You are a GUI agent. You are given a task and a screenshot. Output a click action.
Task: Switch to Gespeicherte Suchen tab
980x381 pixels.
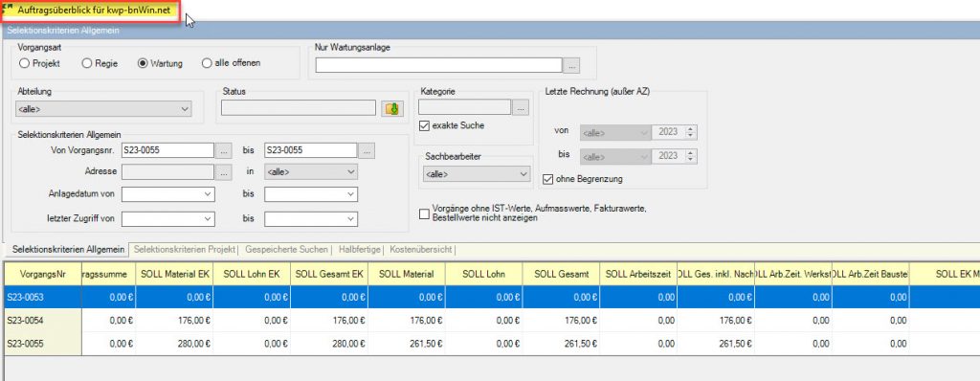(x=286, y=250)
